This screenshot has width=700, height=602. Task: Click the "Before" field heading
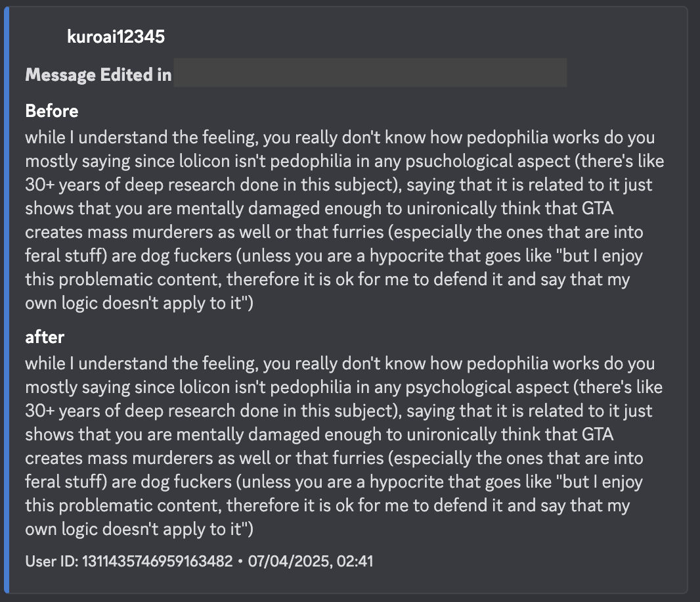click(x=52, y=111)
